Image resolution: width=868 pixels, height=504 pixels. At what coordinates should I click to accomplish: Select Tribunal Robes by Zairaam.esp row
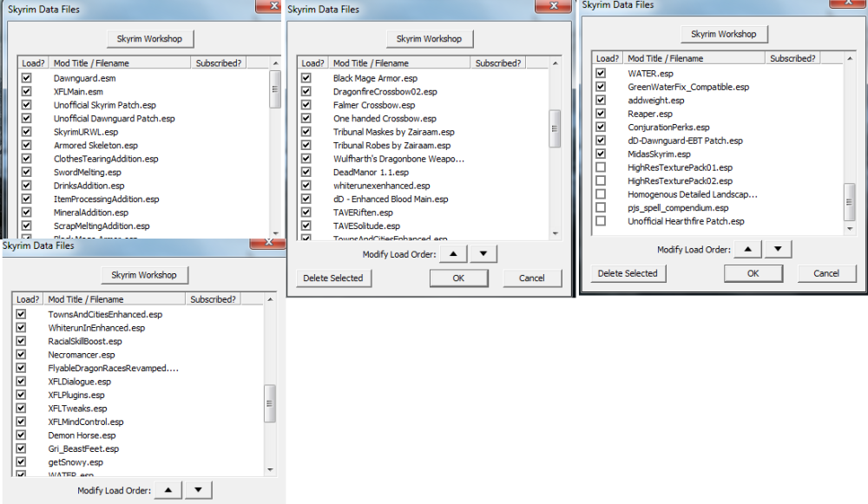[392, 146]
